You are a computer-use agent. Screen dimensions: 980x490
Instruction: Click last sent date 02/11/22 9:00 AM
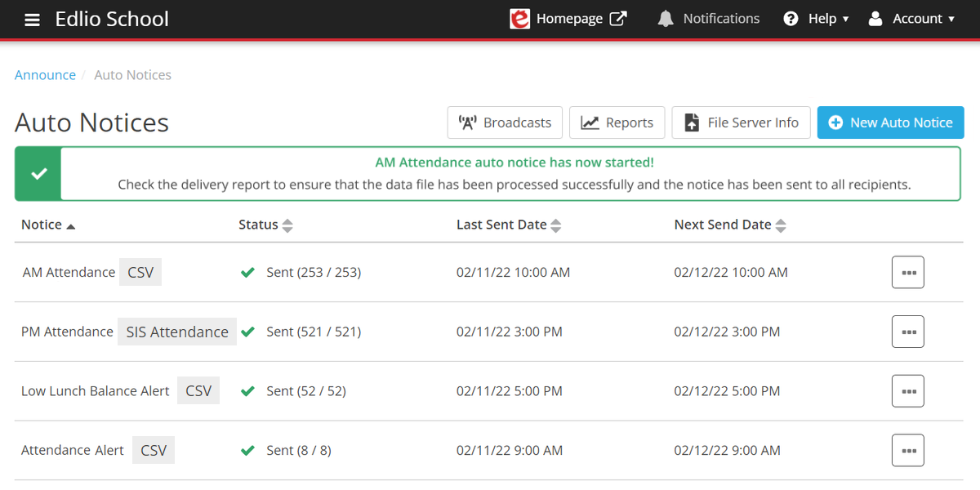[x=510, y=450]
